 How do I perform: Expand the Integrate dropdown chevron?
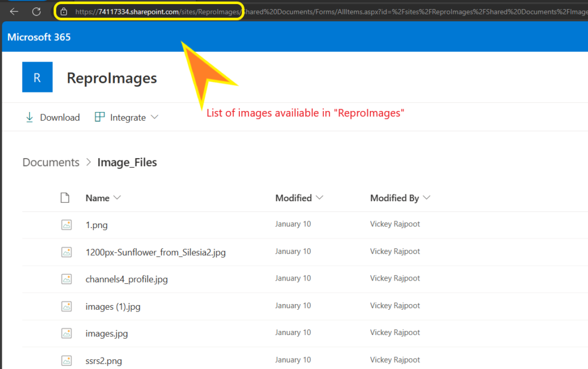click(x=154, y=117)
